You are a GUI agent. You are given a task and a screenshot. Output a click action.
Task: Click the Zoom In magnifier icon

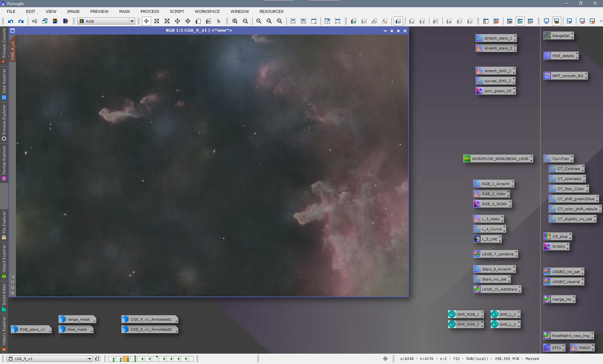[x=235, y=21]
